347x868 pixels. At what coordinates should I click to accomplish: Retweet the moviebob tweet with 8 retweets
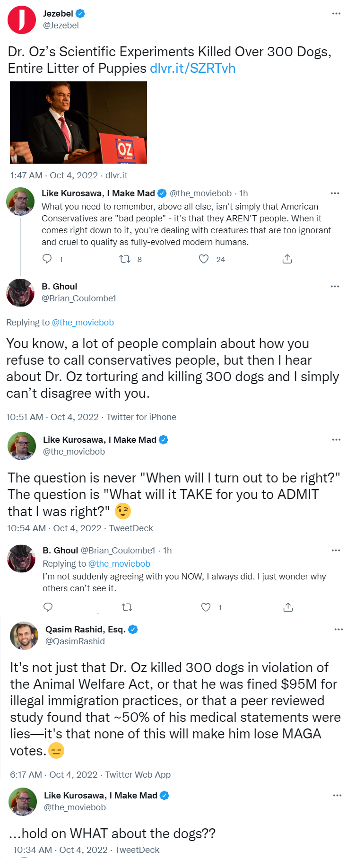click(125, 259)
